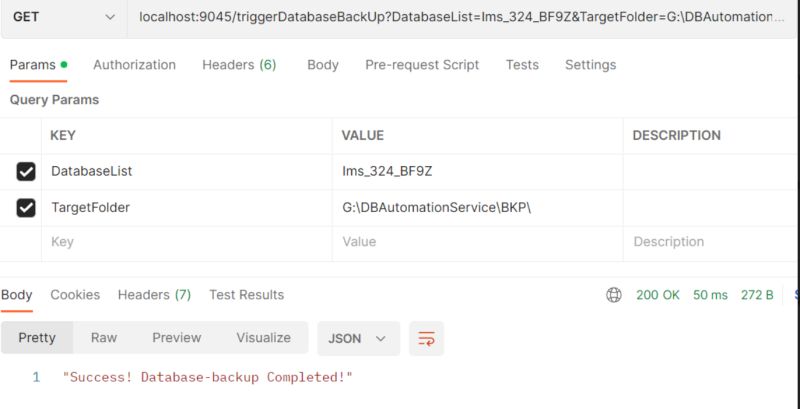Select the response Body tab

(x=16, y=295)
